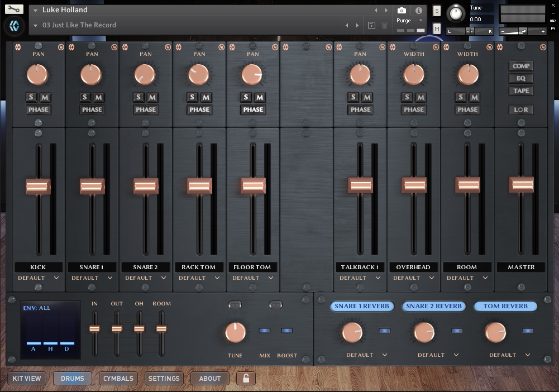Click the Master volume fader handle
This screenshot has height=392, width=559.
click(521, 185)
